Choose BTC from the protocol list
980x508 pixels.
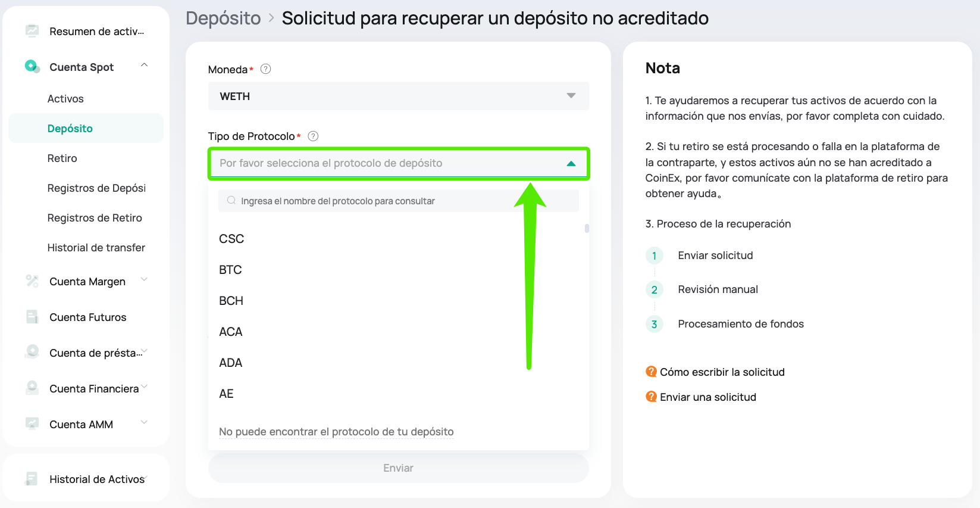click(230, 270)
